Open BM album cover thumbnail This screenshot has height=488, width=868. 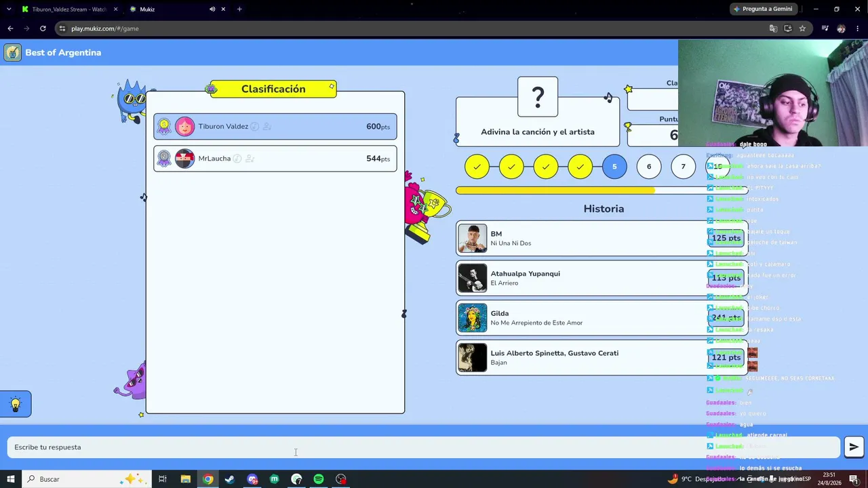473,239
